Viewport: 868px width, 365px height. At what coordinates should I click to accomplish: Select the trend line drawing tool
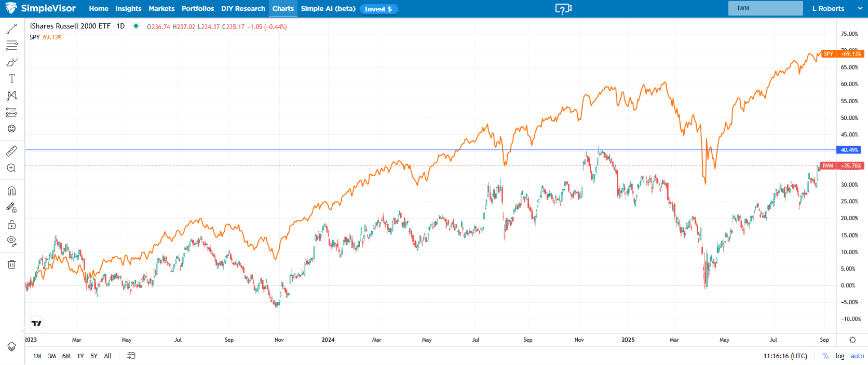click(x=11, y=29)
